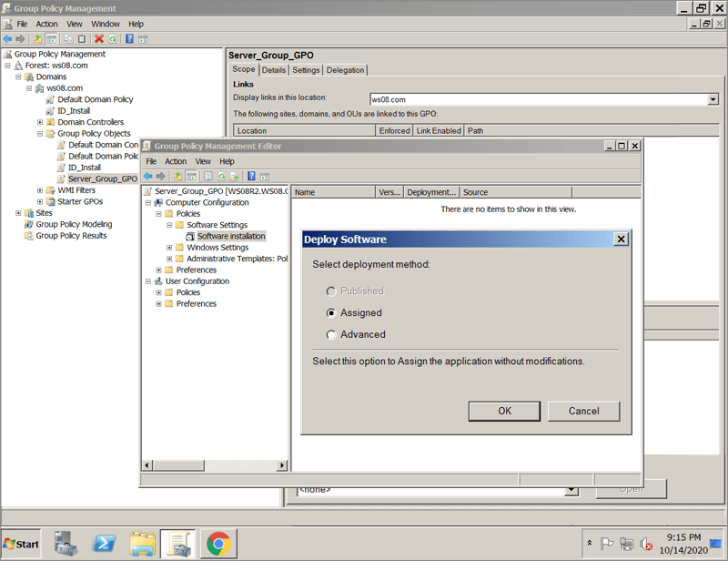The height and width of the screenshot is (561, 728).
Task: Expand Domain Controllers node
Action: pyautogui.click(x=40, y=122)
